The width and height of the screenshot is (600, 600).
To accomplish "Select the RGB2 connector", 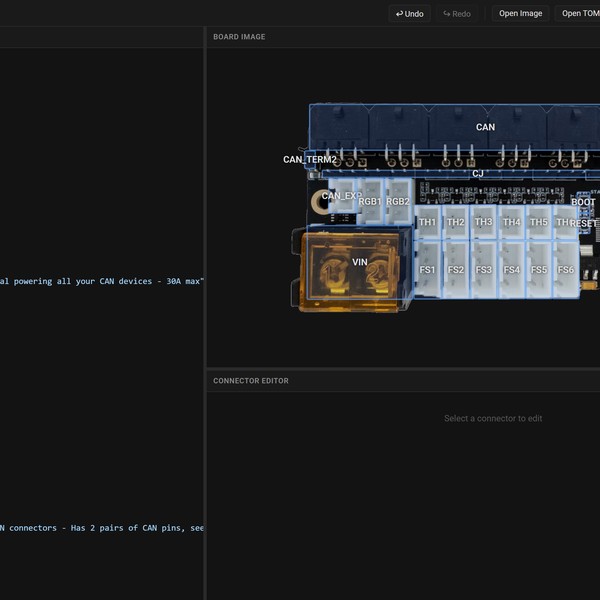I will pyautogui.click(x=398, y=201).
